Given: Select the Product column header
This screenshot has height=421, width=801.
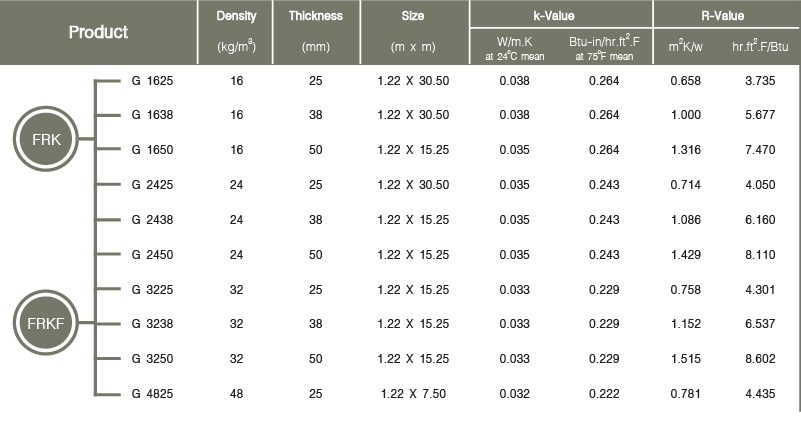Looking at the screenshot, I should tap(98, 32).
